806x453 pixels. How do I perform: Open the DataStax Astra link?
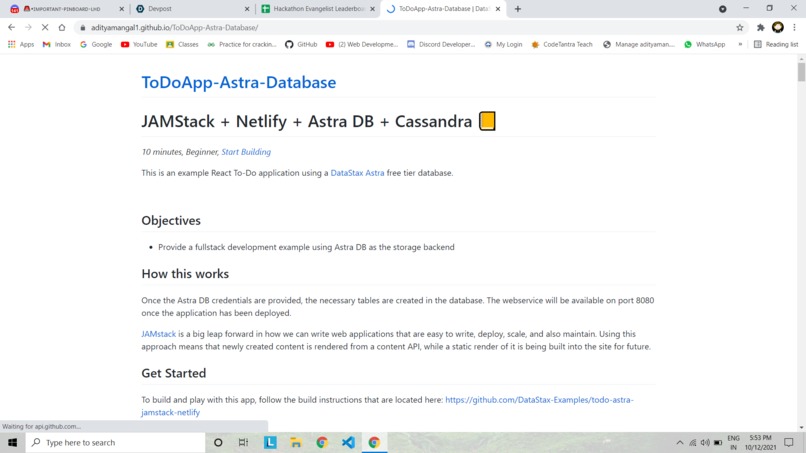click(x=357, y=173)
